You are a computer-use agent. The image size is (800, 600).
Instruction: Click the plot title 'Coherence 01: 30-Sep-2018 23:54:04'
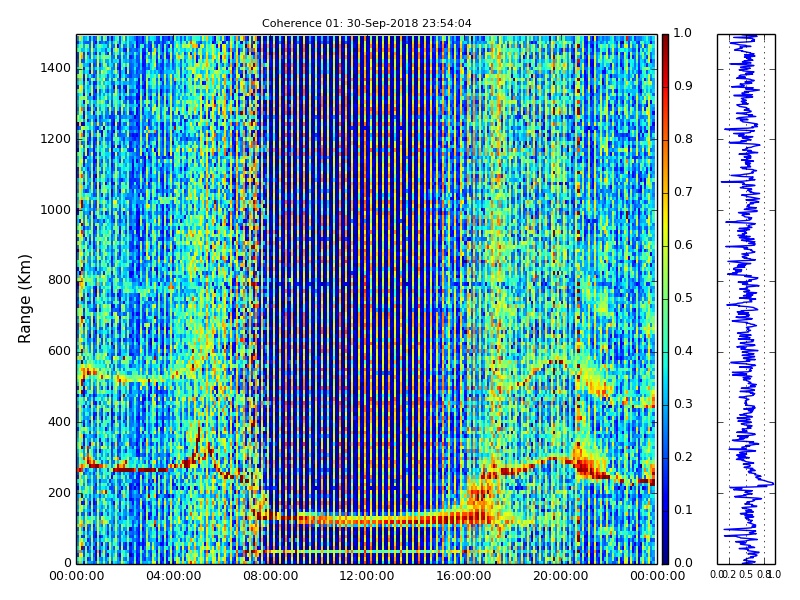(x=366, y=23)
